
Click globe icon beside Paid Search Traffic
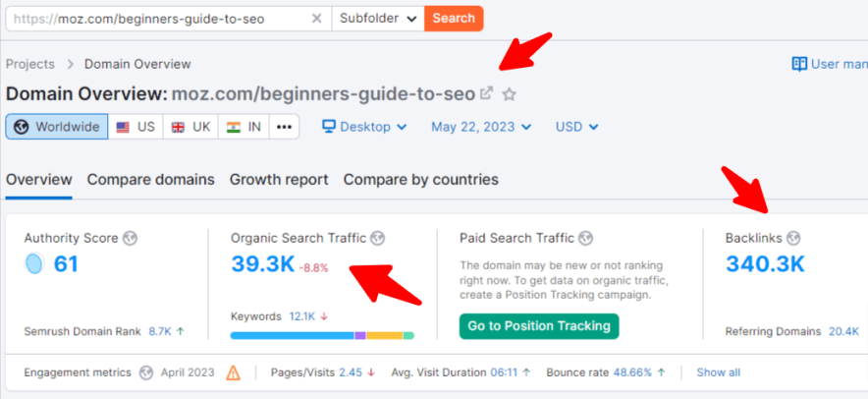pyautogui.click(x=585, y=238)
